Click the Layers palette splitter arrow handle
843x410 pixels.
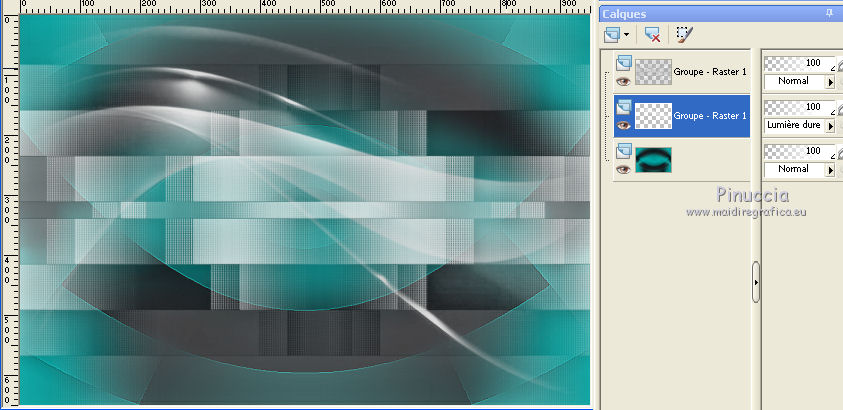coord(756,282)
